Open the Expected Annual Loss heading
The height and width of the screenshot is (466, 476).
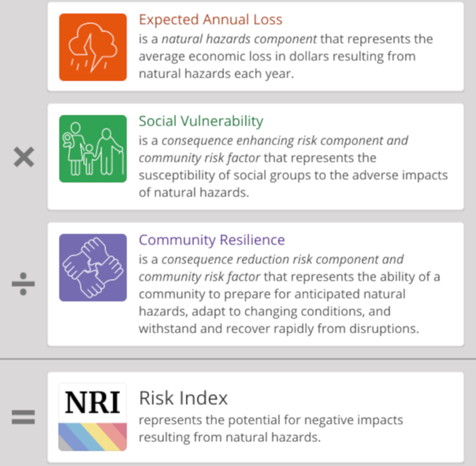[210, 20]
